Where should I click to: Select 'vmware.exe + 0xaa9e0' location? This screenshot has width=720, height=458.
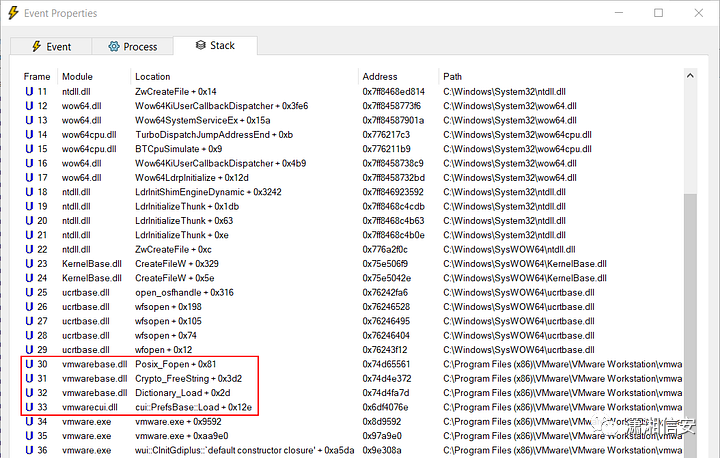tap(181, 435)
